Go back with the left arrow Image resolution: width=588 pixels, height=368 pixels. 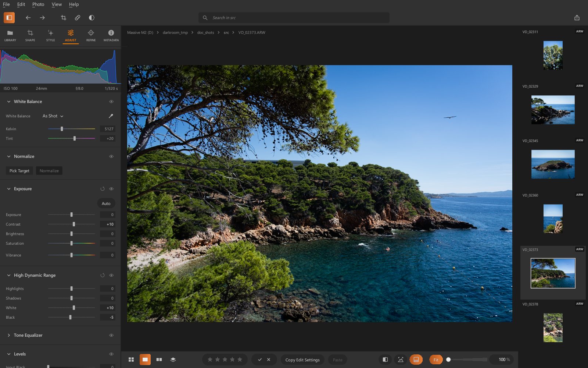(28, 18)
